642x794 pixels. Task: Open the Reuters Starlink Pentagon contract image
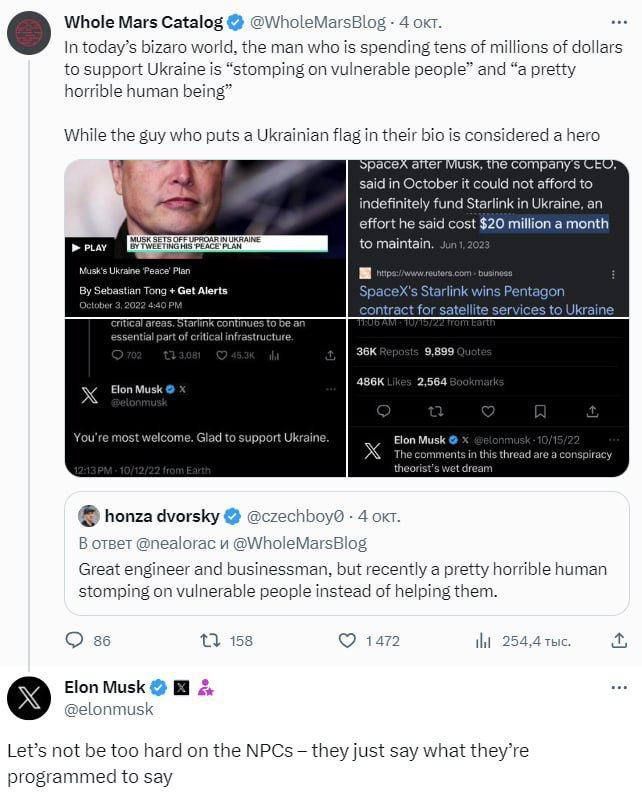[x=488, y=239]
